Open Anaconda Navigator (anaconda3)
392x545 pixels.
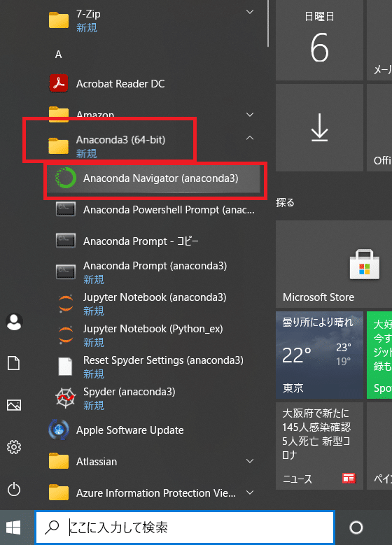tap(153, 178)
